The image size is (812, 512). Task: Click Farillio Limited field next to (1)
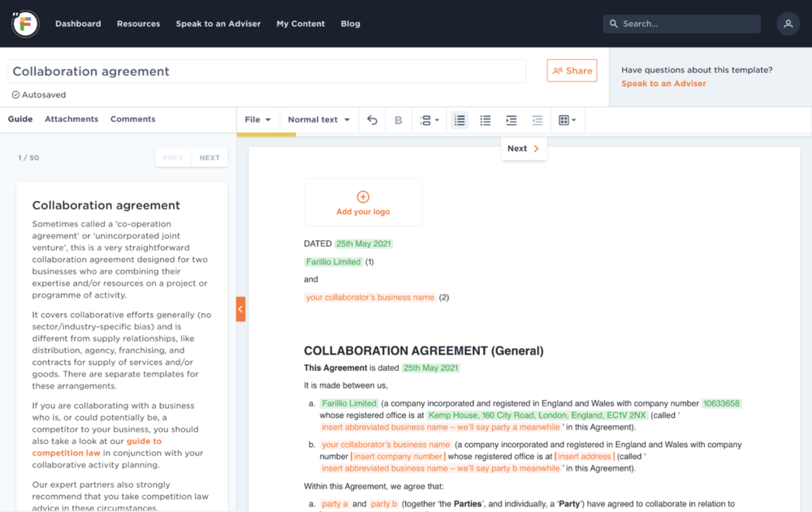click(333, 262)
